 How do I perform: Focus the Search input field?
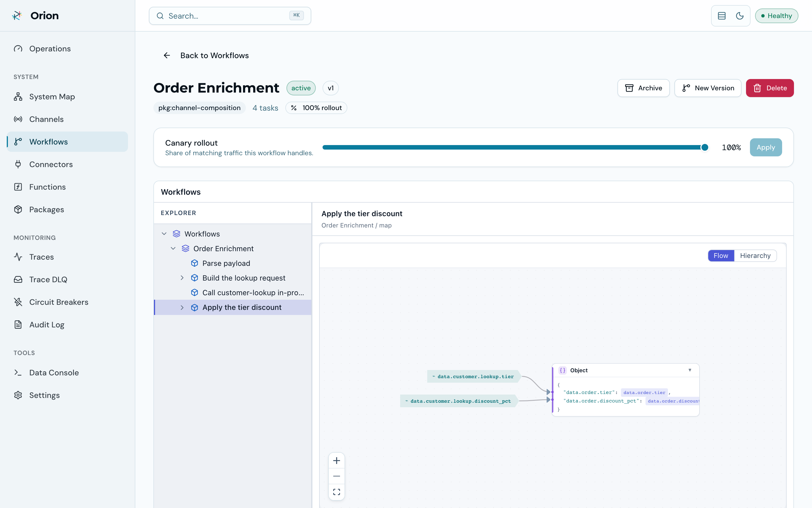[x=230, y=16]
